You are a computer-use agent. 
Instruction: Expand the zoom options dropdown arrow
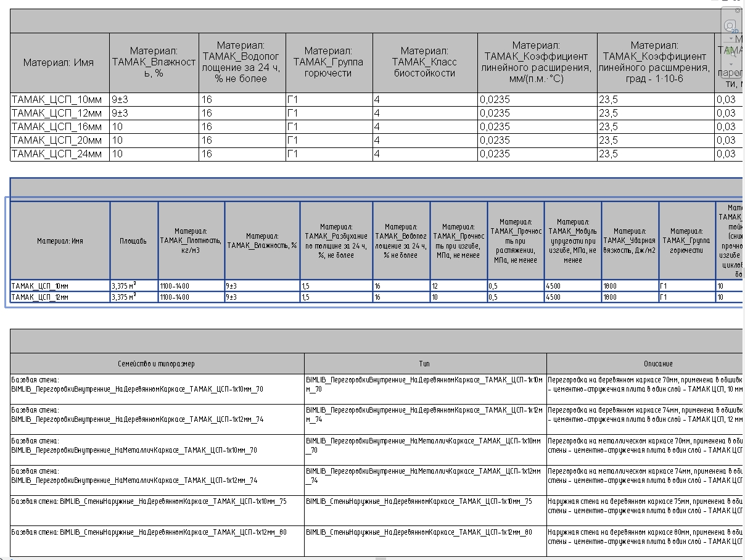730,64
